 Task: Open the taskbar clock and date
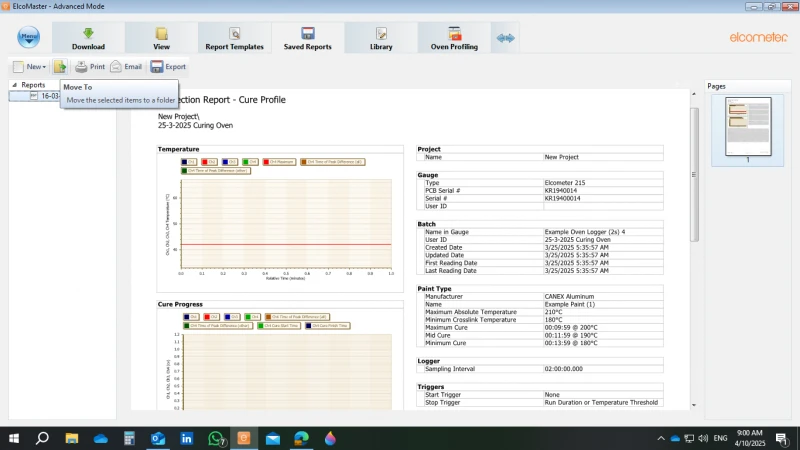(x=750, y=438)
